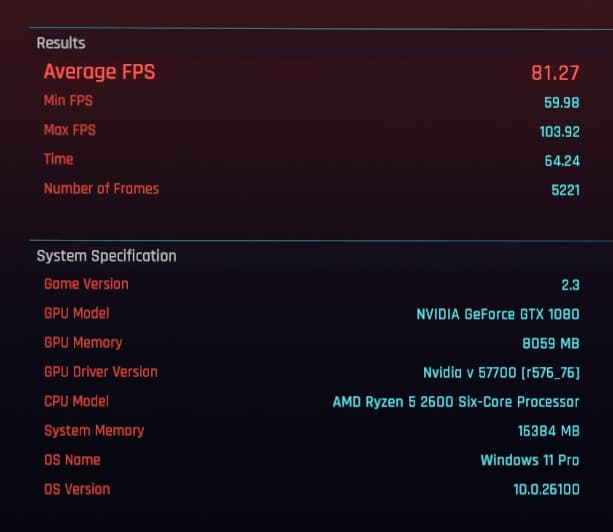
Task: Click the 103.92 max FPS value
Action: [x=559, y=132]
